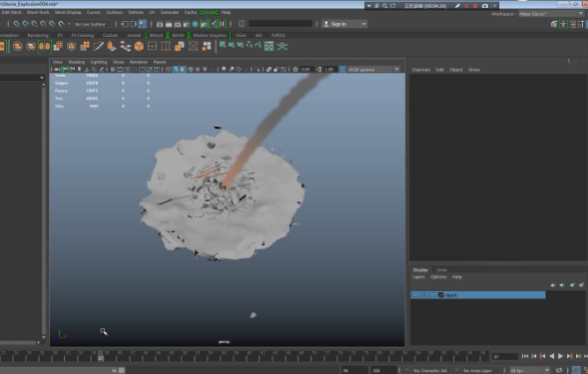Open the Render Settings clapperboard icon
The image size is (588, 374).
click(x=187, y=24)
